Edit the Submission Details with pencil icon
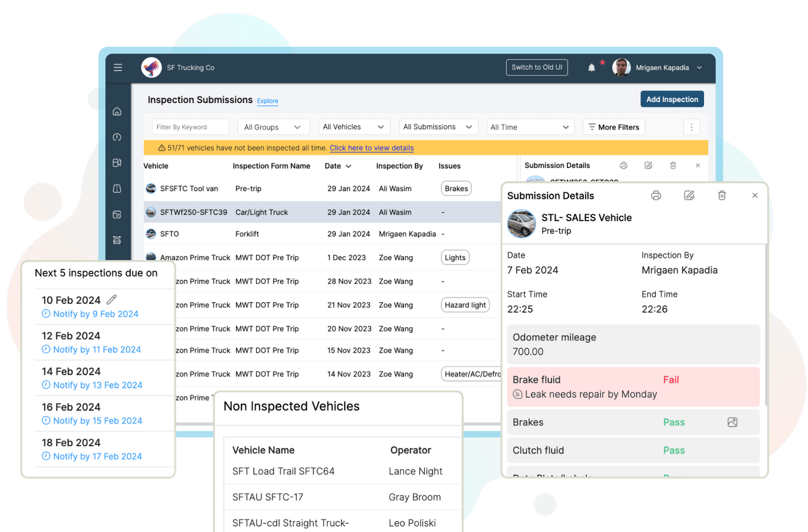The height and width of the screenshot is (532, 808). [689, 195]
